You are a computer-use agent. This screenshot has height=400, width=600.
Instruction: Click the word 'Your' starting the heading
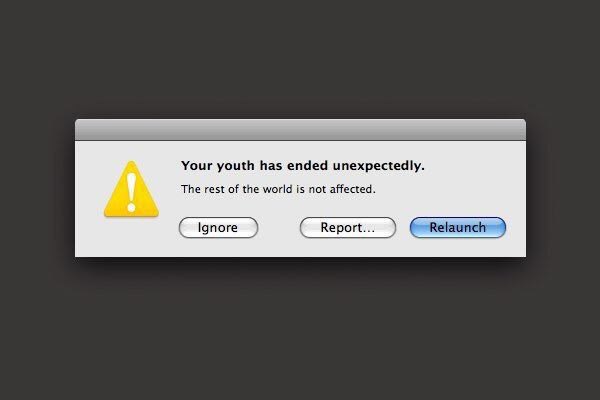tap(197, 166)
